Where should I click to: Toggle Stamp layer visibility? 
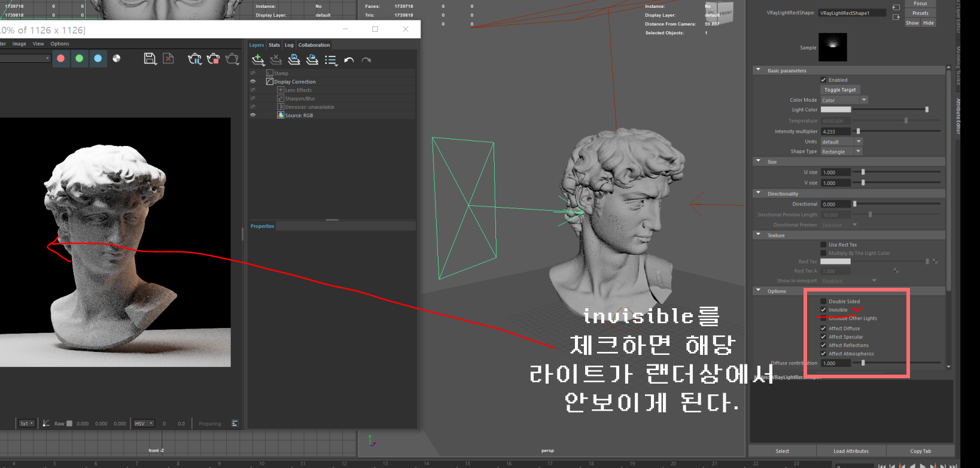pyautogui.click(x=252, y=73)
